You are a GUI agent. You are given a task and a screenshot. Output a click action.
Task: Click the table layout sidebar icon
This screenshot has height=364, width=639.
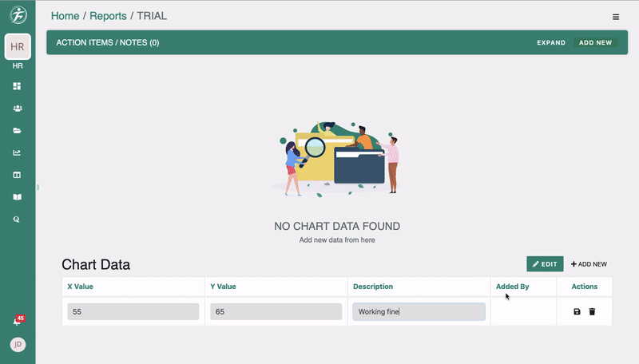pos(18,175)
